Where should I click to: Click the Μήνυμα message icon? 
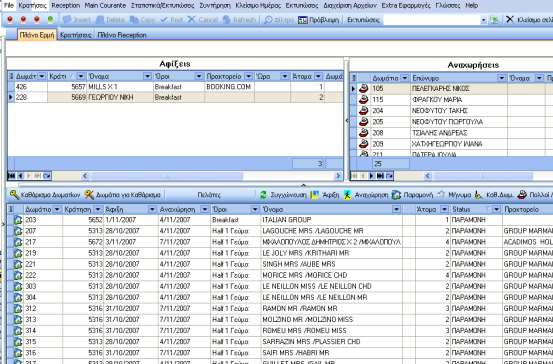[441, 195]
